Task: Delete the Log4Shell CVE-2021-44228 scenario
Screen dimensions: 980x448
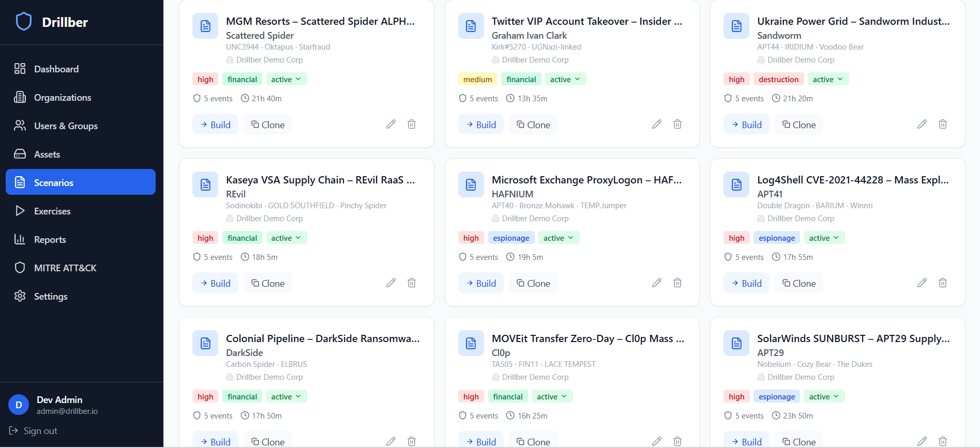Action: (x=943, y=283)
